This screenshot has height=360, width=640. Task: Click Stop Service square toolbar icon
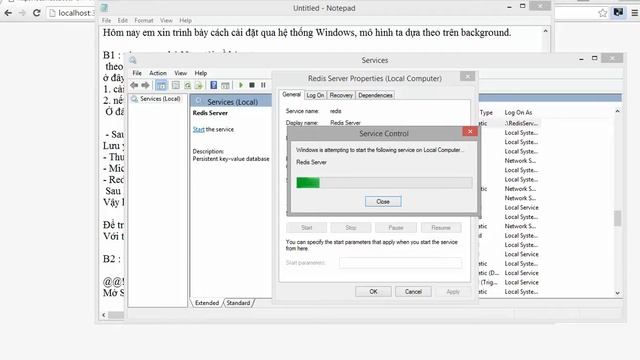pyautogui.click(x=252, y=85)
